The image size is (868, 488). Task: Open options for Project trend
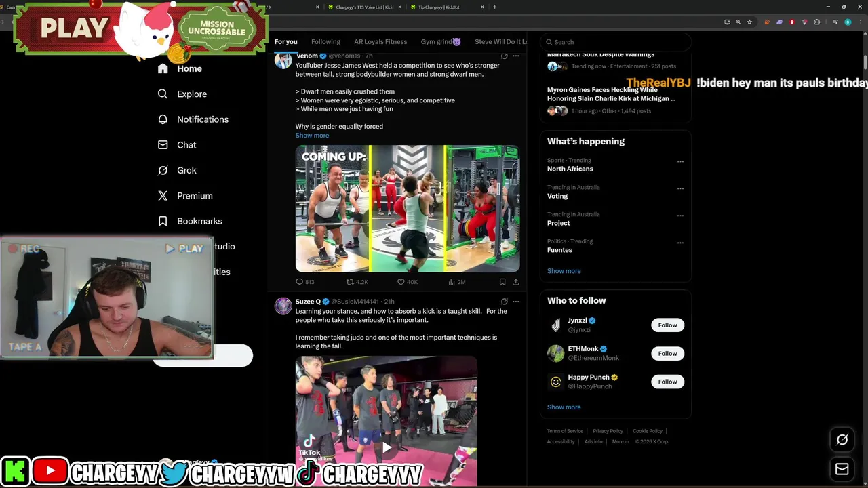pos(680,216)
